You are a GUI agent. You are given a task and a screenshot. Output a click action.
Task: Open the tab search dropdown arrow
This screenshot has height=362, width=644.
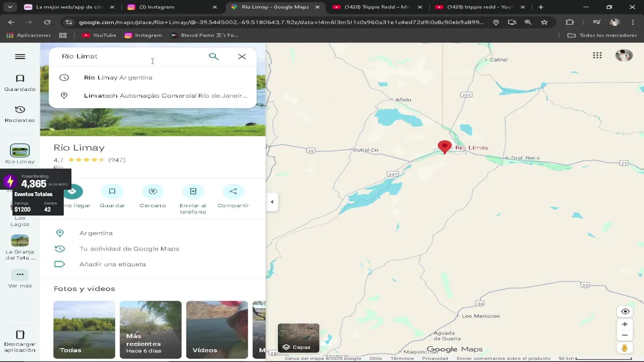tap(10, 7)
